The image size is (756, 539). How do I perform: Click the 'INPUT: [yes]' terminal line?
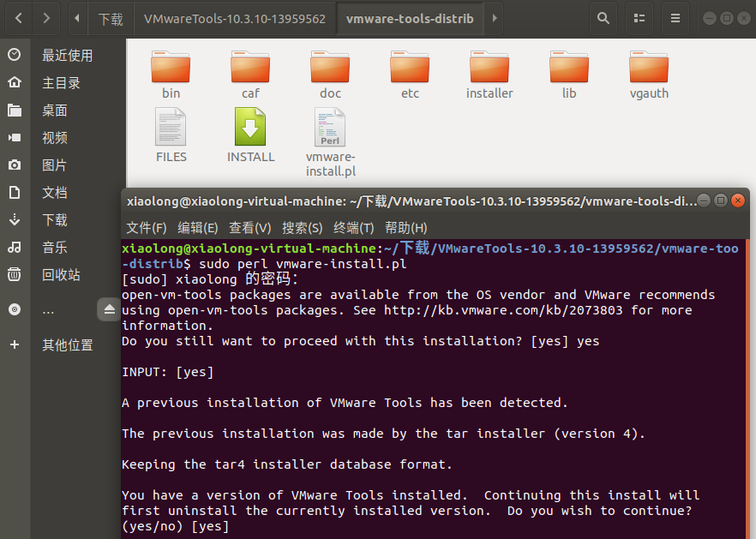pos(168,372)
